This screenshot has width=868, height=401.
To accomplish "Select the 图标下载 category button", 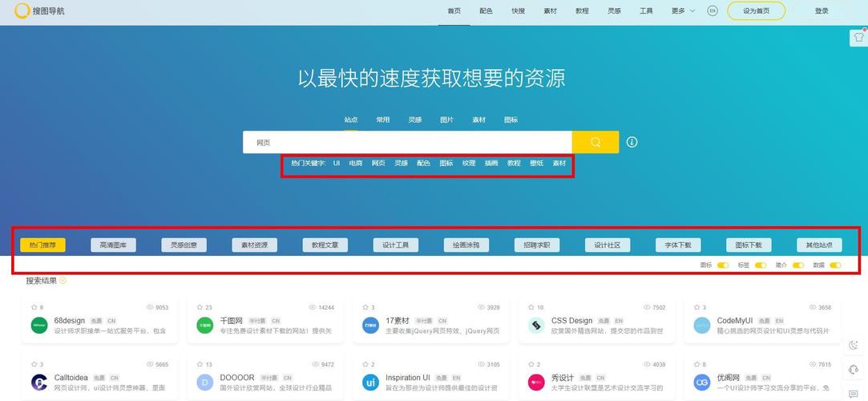I will 749,245.
